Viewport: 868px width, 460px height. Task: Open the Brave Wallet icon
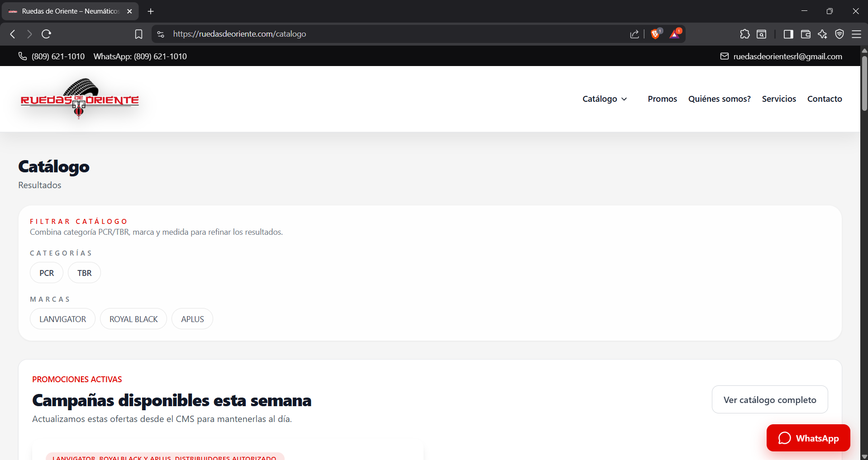click(x=806, y=34)
